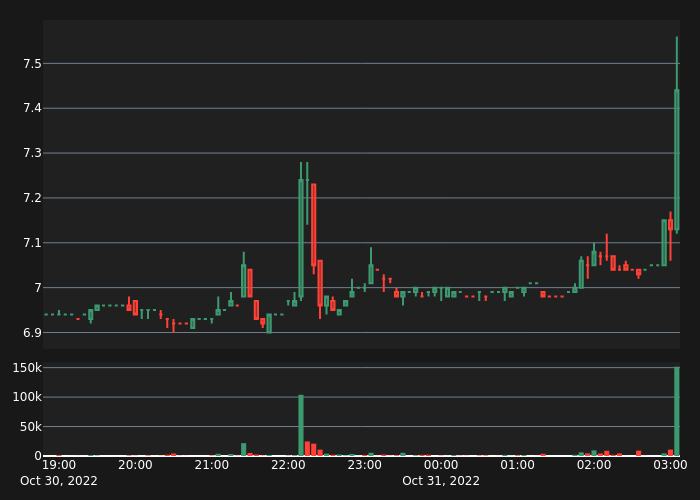Click the 100k green volume bar after 22:00

click(301, 425)
